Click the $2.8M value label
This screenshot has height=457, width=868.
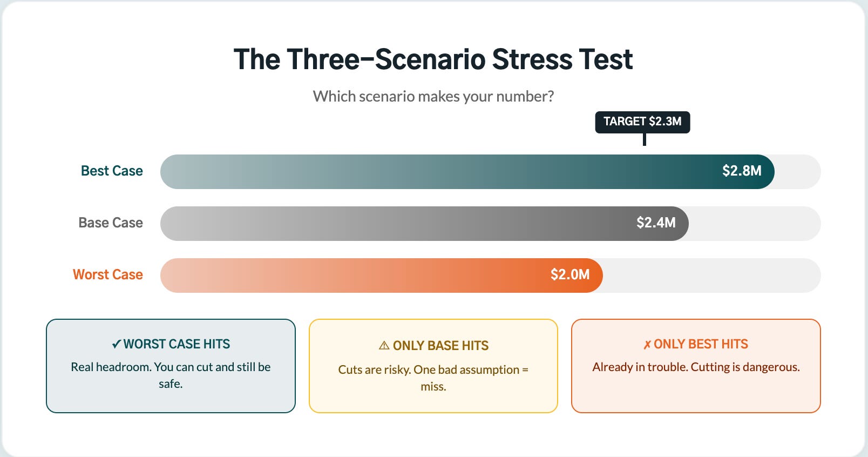point(742,171)
